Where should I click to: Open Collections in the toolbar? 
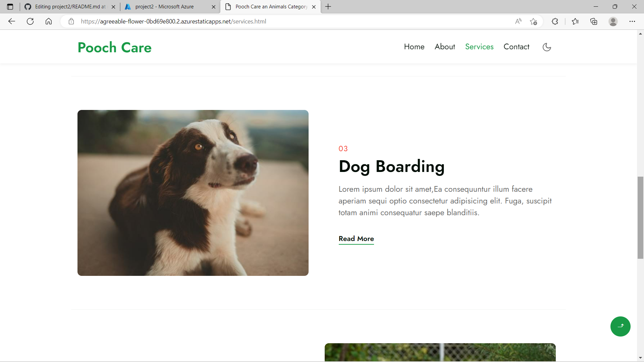coord(594,21)
